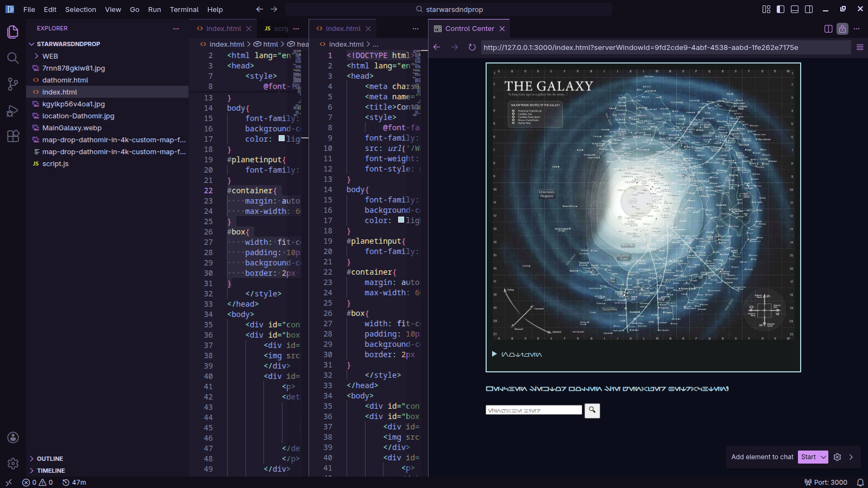This screenshot has height=488, width=868.
Task: Open the notifications bell in status bar
Action: click(860, 482)
